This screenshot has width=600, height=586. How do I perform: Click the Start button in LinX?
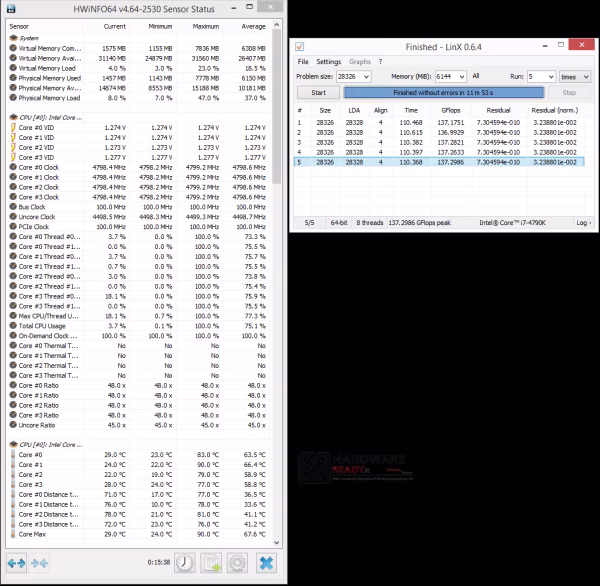coord(318,93)
